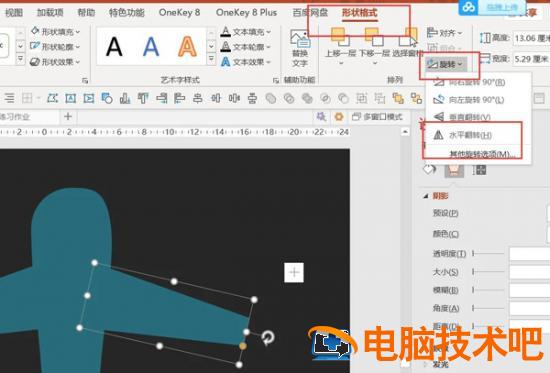Click the yellow adjustment handle on arm

click(x=243, y=346)
